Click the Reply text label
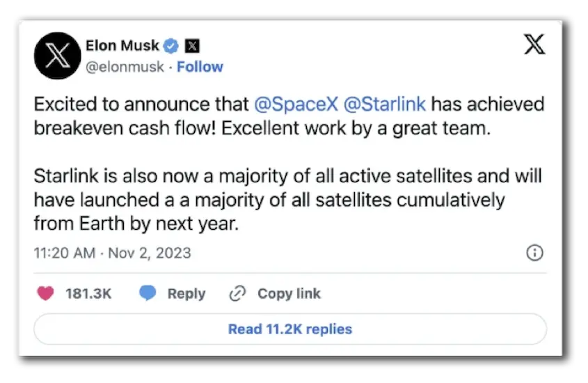 pyautogui.click(x=186, y=294)
